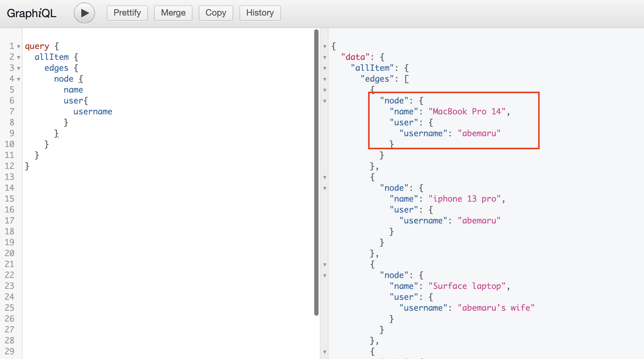Fold the node block on line 4

(x=19, y=79)
